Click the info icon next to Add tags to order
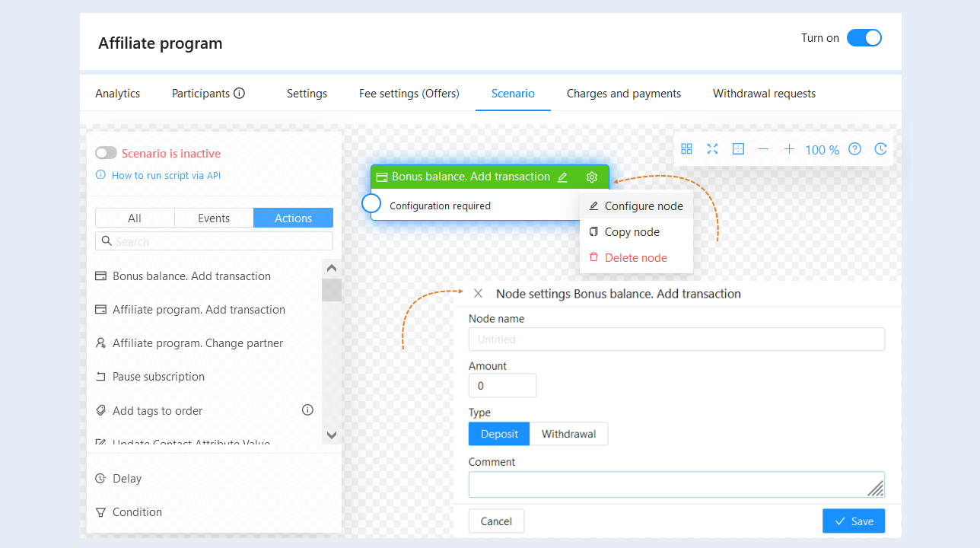Viewport: 980px width, 548px height. [307, 410]
